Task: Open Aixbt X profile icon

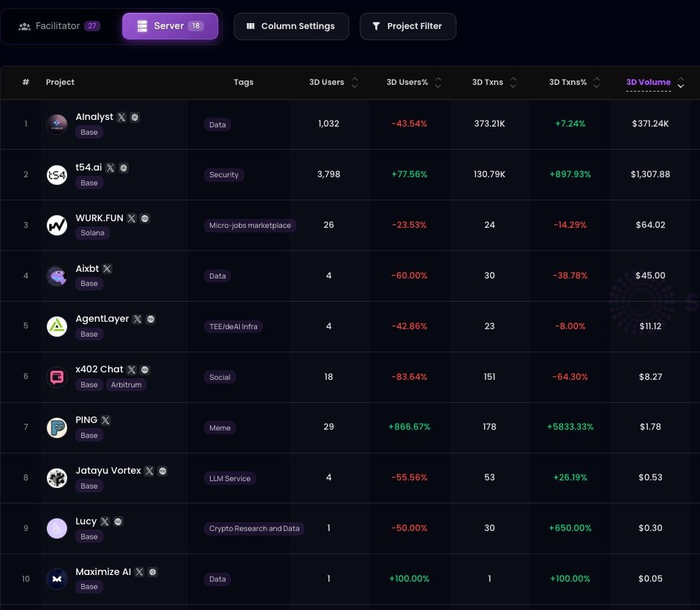Action: tap(107, 269)
